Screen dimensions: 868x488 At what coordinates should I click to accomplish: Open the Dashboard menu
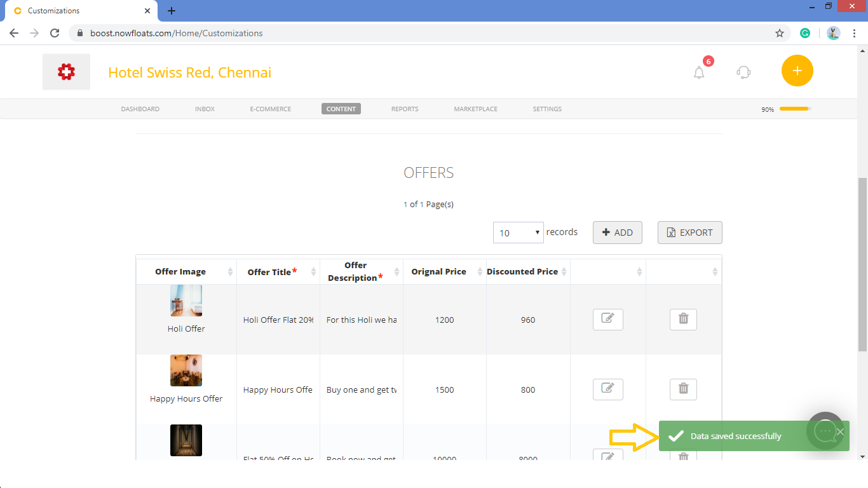[x=140, y=109]
